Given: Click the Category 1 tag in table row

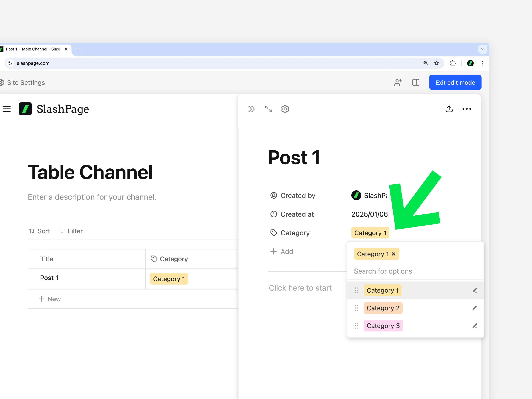Looking at the screenshot, I should 169,279.
